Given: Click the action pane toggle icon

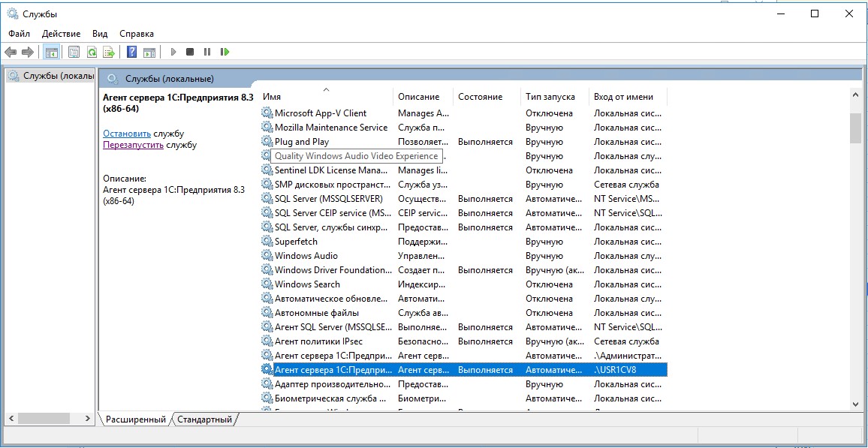Looking at the screenshot, I should [149, 52].
